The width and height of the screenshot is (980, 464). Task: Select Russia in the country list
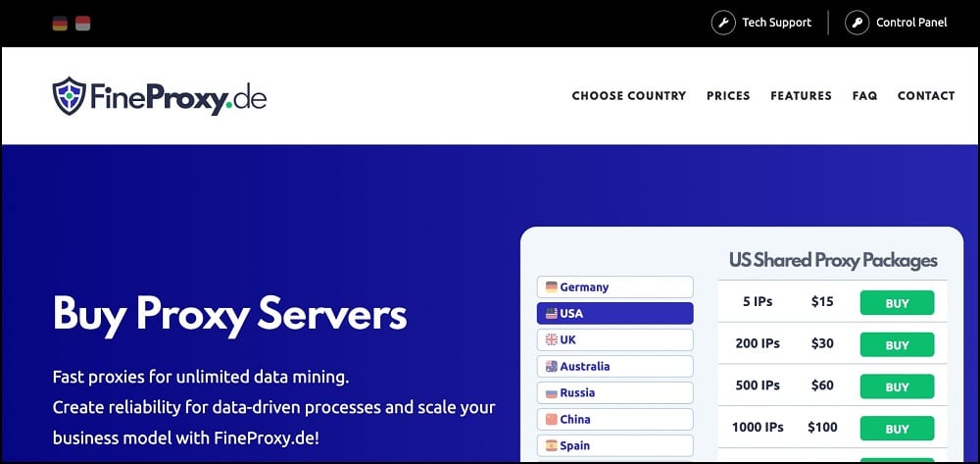pos(615,392)
